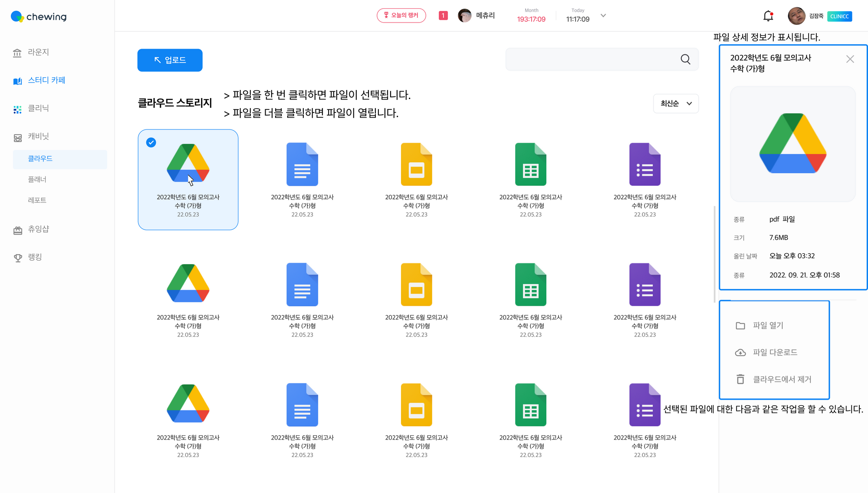This screenshot has width=868, height=493.
Task: Select the first-row Google Sheets file
Action: (x=530, y=179)
